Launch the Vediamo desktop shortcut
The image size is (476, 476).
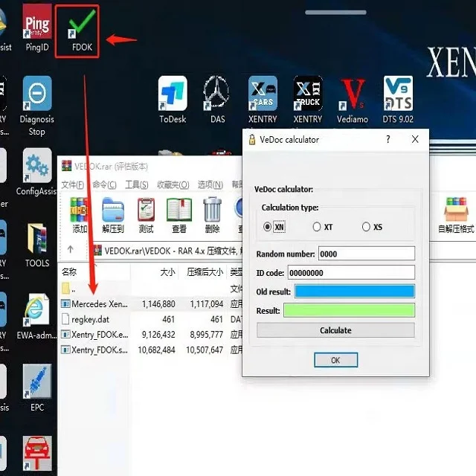(352, 100)
